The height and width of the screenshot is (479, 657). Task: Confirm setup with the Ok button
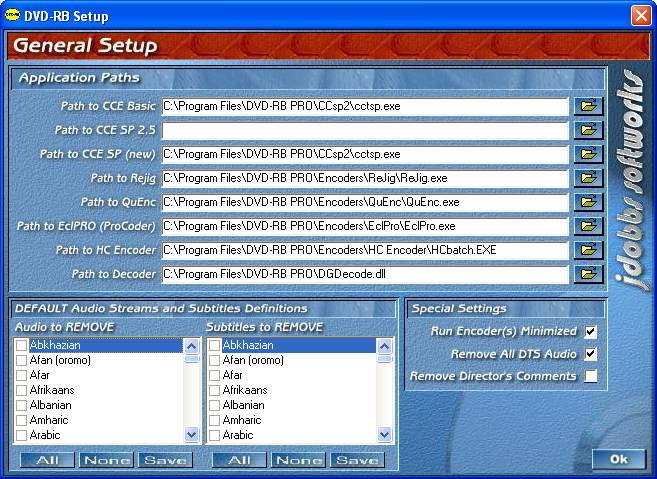coord(619,459)
